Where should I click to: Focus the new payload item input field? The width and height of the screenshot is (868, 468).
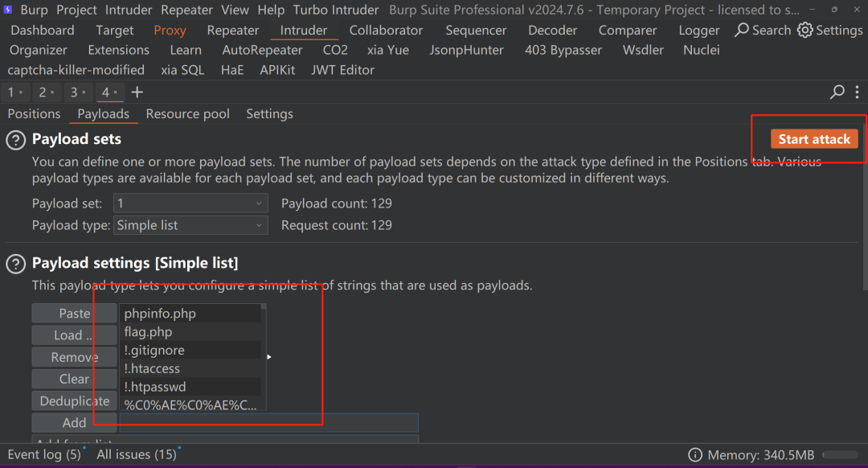269,423
